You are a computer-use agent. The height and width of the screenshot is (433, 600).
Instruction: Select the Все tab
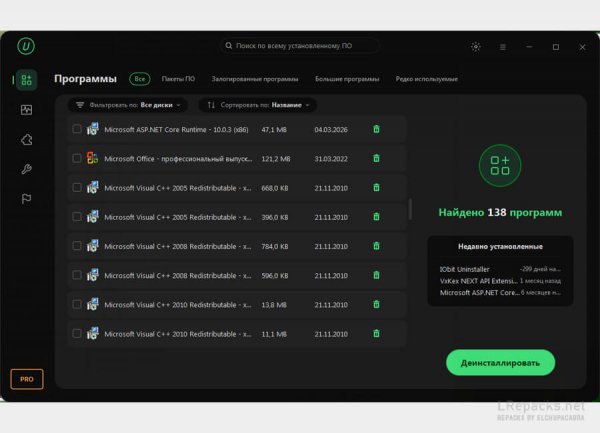pos(140,79)
